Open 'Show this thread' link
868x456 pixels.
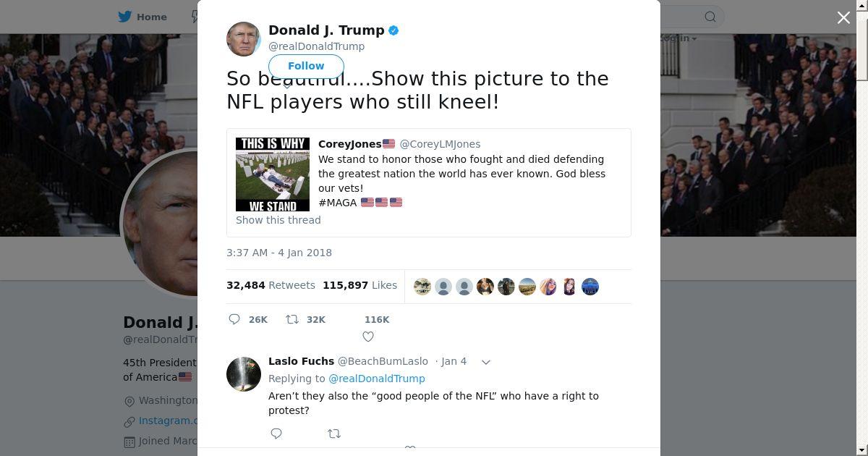point(278,220)
